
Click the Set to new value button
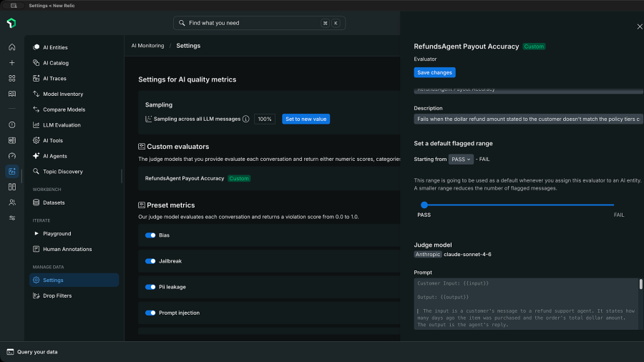click(x=306, y=119)
